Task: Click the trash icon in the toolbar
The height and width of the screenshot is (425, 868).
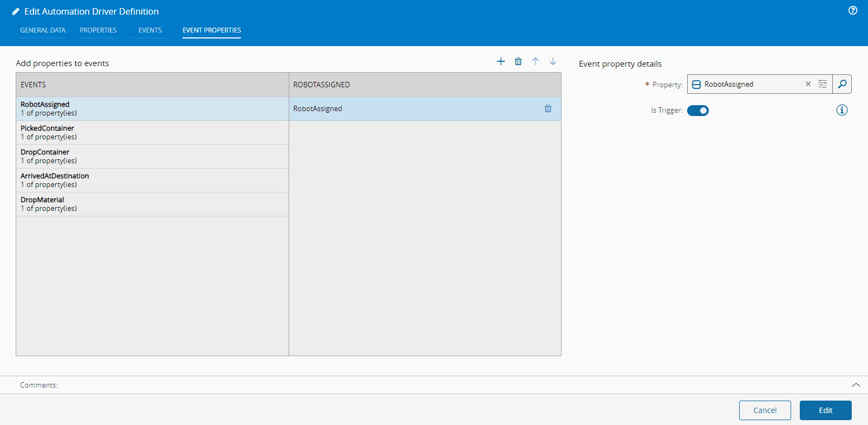Action: coord(518,61)
